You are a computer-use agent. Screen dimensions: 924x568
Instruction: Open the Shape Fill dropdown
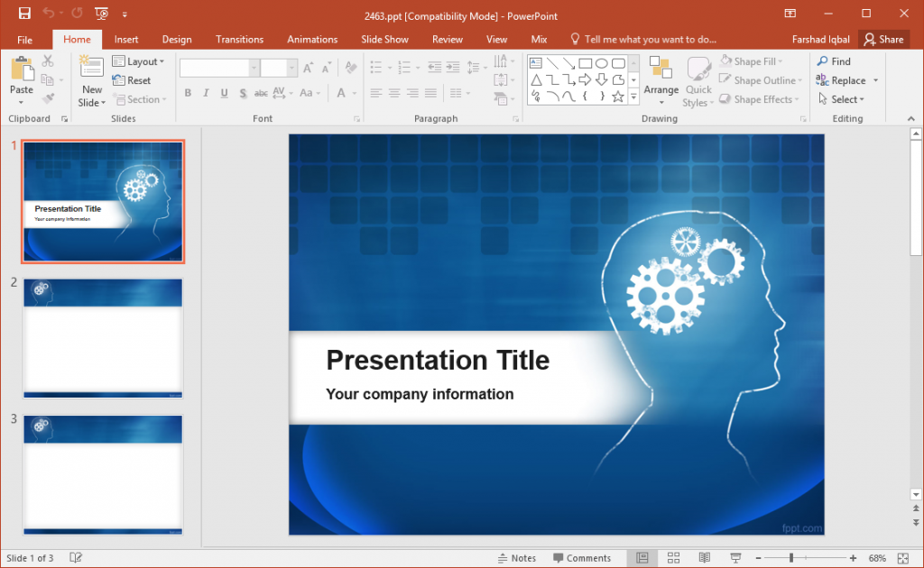pyautogui.click(x=753, y=60)
